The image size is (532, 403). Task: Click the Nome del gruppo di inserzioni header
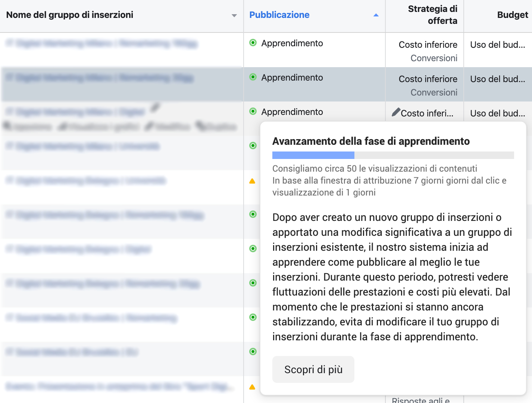tap(70, 15)
